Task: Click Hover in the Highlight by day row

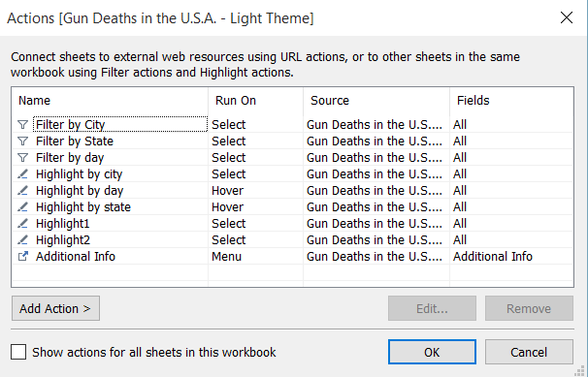Action: click(x=228, y=191)
